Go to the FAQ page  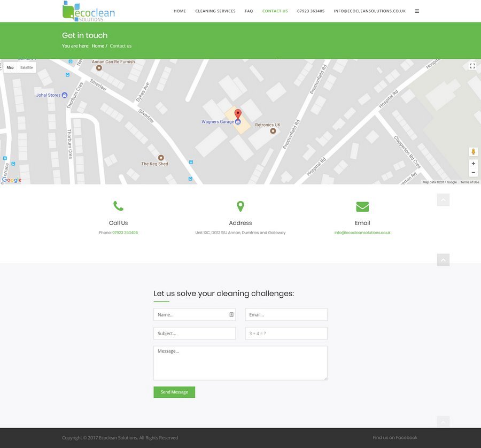tap(249, 11)
